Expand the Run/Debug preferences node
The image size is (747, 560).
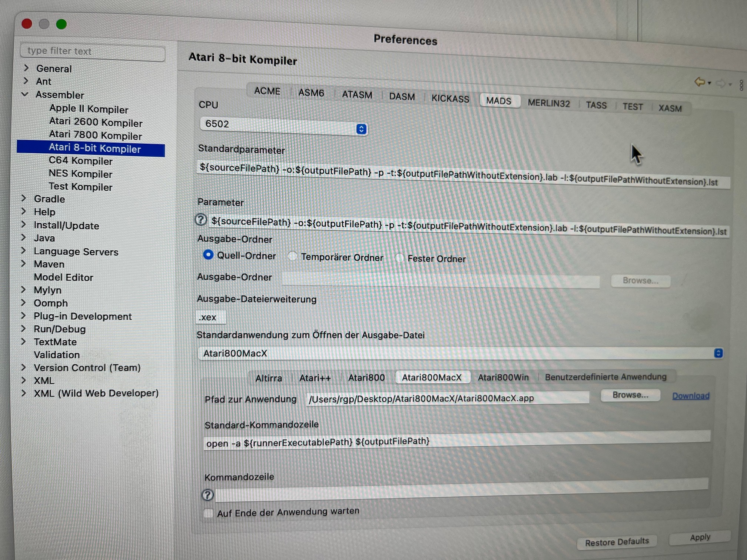(24, 329)
